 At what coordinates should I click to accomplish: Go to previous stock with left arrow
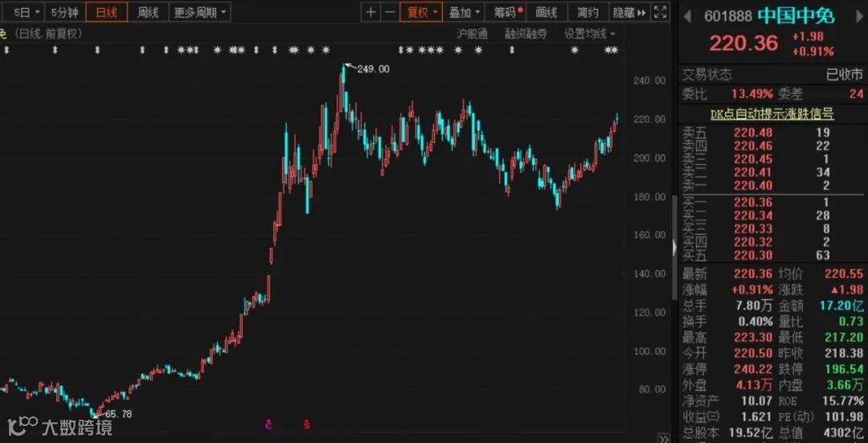tap(687, 17)
